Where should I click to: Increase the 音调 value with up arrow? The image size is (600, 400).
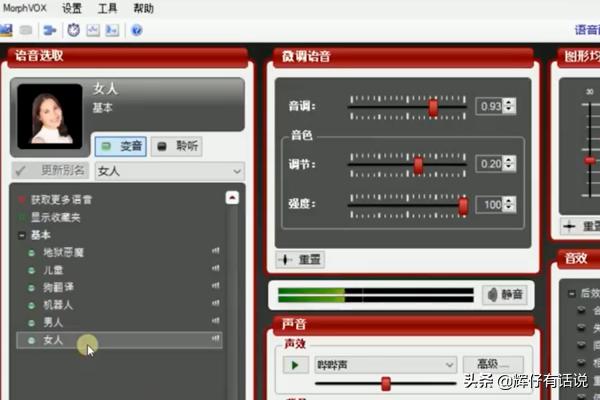coord(509,102)
